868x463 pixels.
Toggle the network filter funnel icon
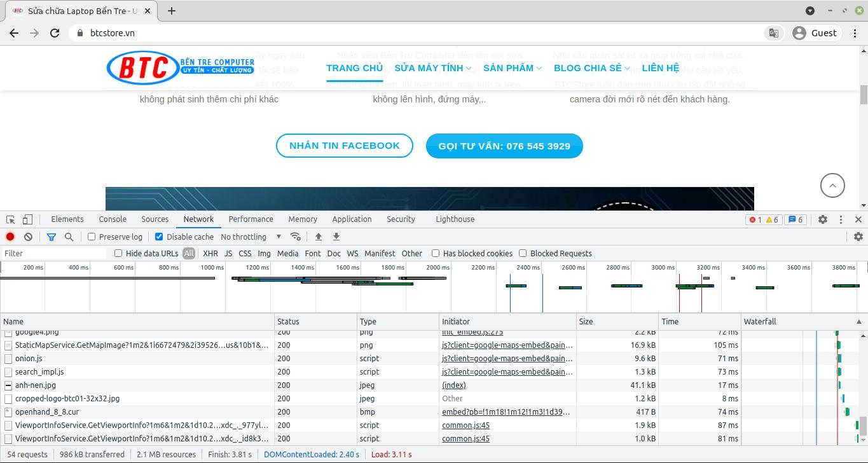click(x=52, y=237)
